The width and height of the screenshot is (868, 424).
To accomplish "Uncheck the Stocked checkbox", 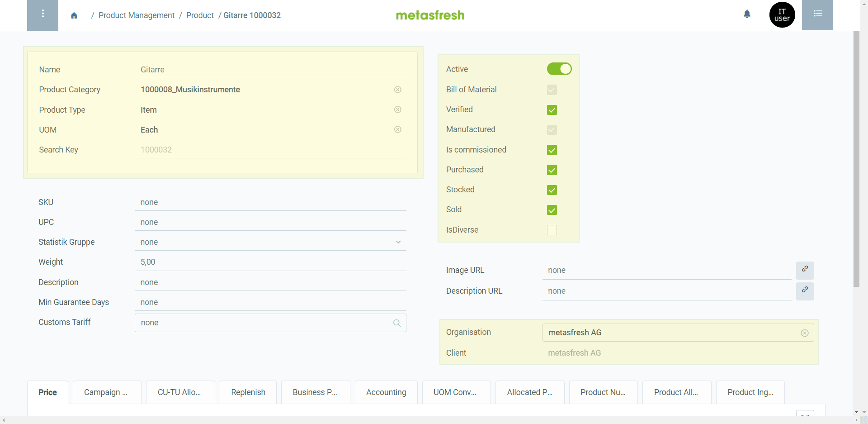I will coord(552,190).
